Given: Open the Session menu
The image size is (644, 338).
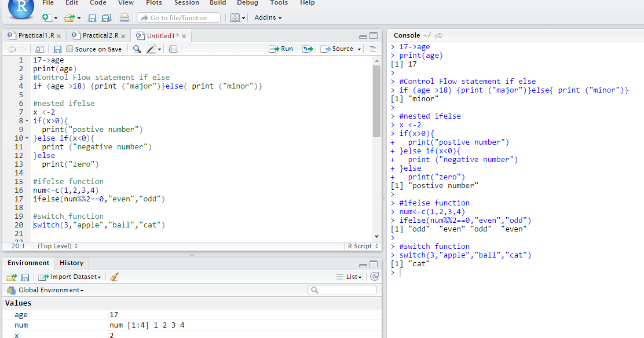Looking at the screenshot, I should [186, 3].
